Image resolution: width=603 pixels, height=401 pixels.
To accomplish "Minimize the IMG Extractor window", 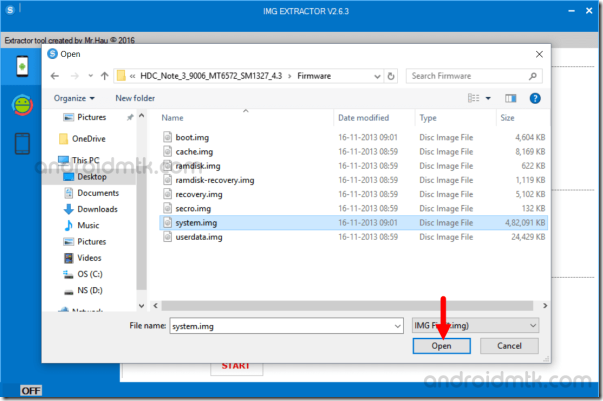I will pyautogui.click(x=571, y=11).
